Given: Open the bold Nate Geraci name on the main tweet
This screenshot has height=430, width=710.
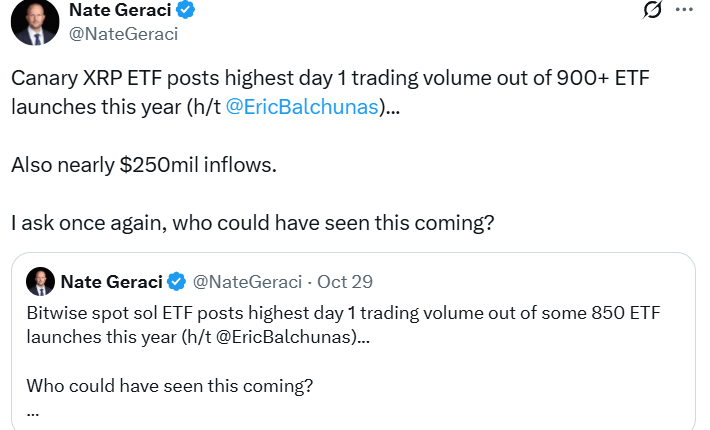Looking at the screenshot, I should click(119, 11).
